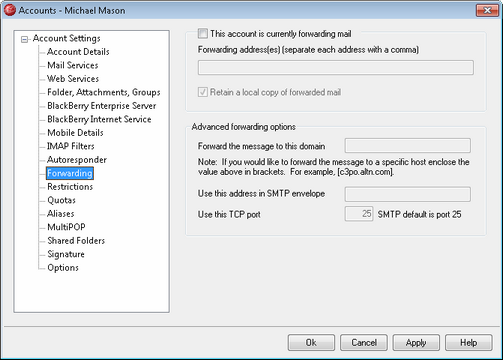Click the TCP port field showing 25

[x=359, y=214]
